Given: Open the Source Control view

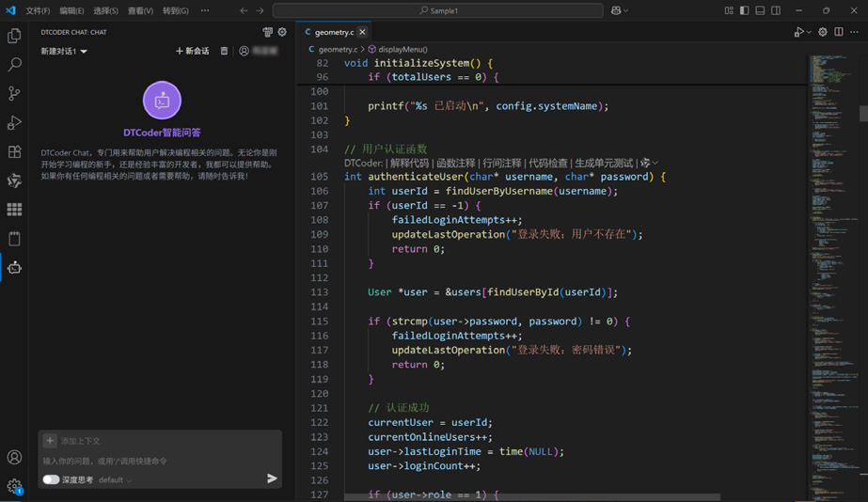Looking at the screenshot, I should tap(14, 94).
